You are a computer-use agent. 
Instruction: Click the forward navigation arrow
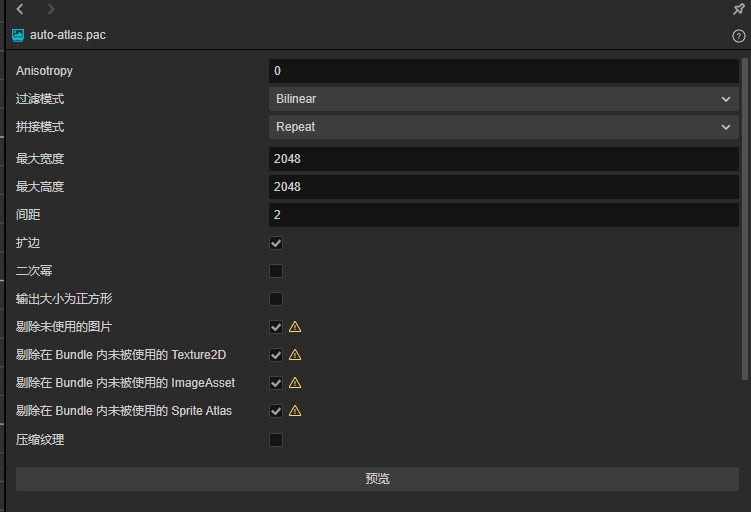51,9
